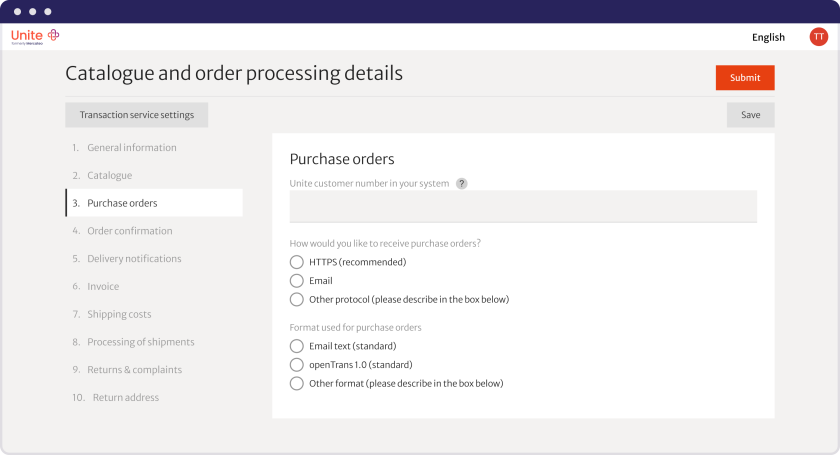This screenshot has height=455, width=840.
Task: Open the English language selector
Action: [x=768, y=38]
